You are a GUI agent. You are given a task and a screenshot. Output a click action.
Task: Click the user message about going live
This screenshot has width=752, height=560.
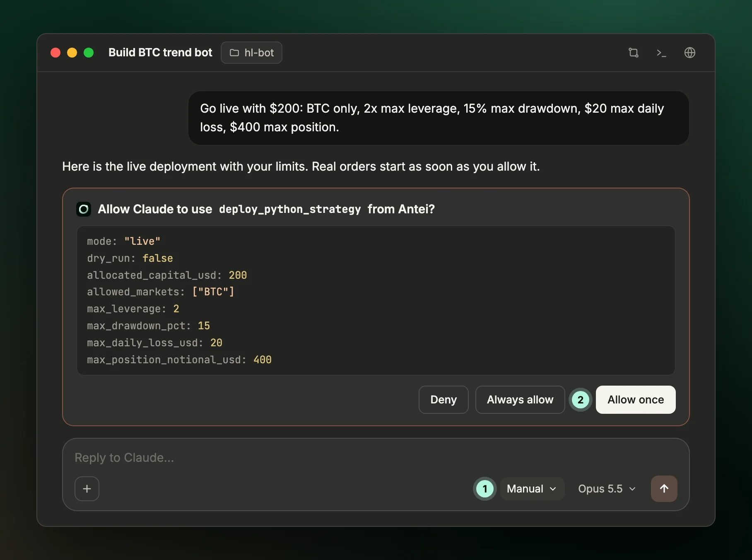[x=439, y=118]
